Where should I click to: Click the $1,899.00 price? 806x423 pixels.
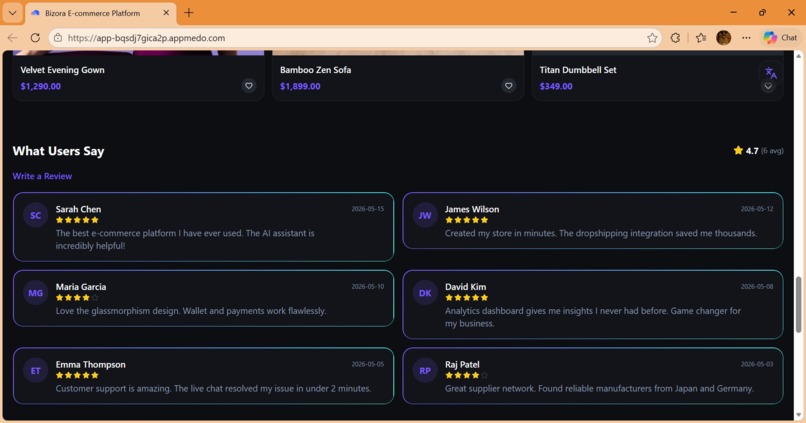coord(300,86)
